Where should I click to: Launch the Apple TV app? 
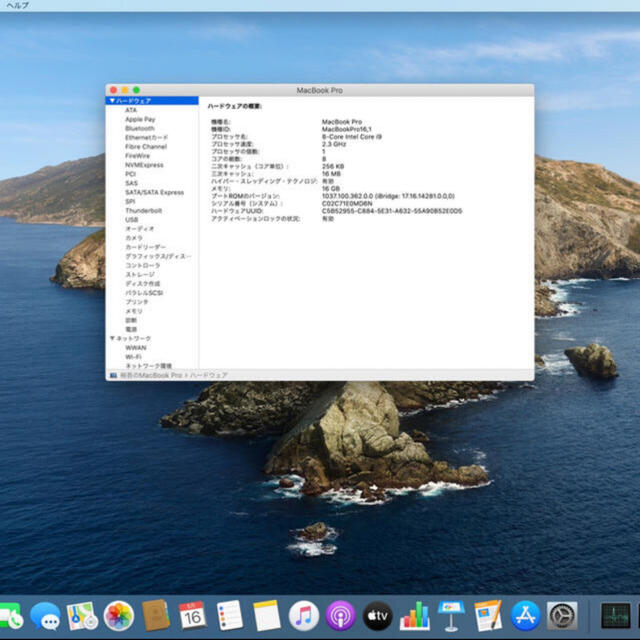(378, 616)
